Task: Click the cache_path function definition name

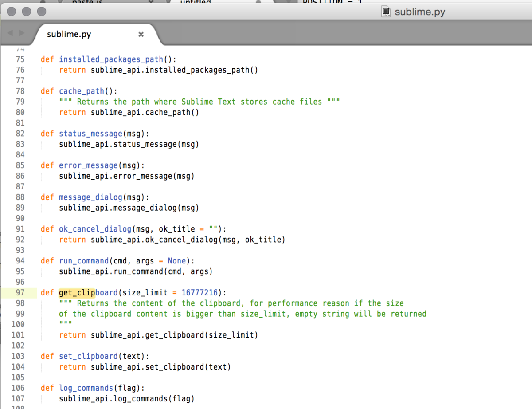Action: (x=82, y=91)
